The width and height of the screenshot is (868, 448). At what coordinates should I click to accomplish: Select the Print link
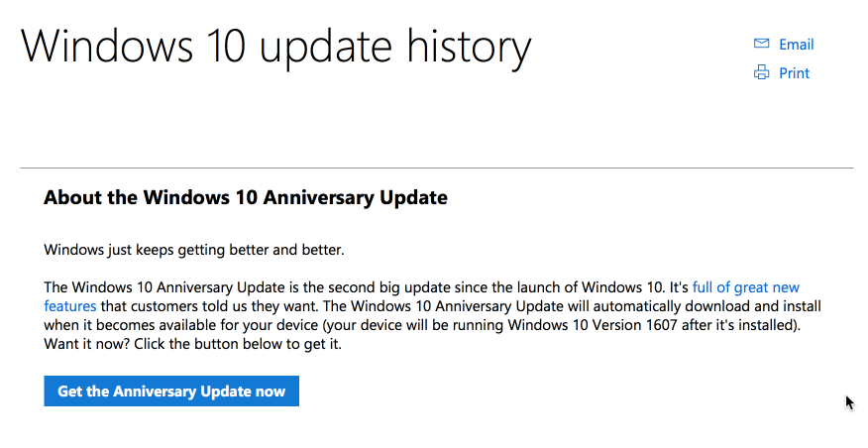coord(794,73)
